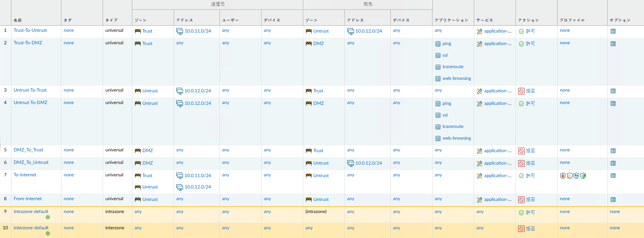Open the Untrsut-To-DMZ rule name
Viewport: 644px width, 238px height.
pos(30,103)
